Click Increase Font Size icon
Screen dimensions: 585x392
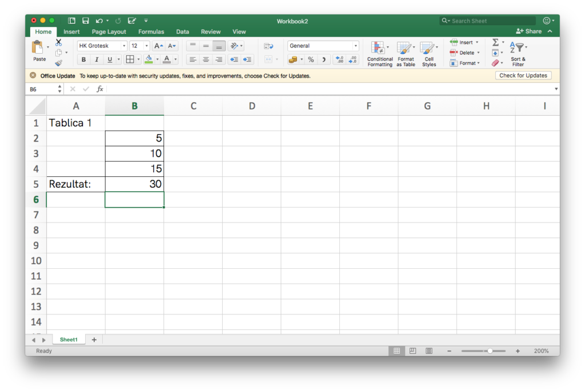[x=159, y=46]
